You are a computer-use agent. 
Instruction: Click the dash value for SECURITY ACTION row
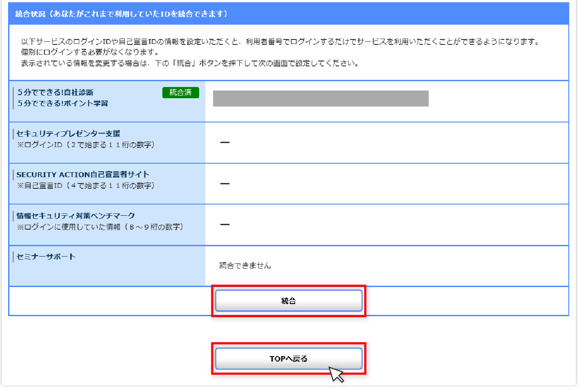coord(225,183)
